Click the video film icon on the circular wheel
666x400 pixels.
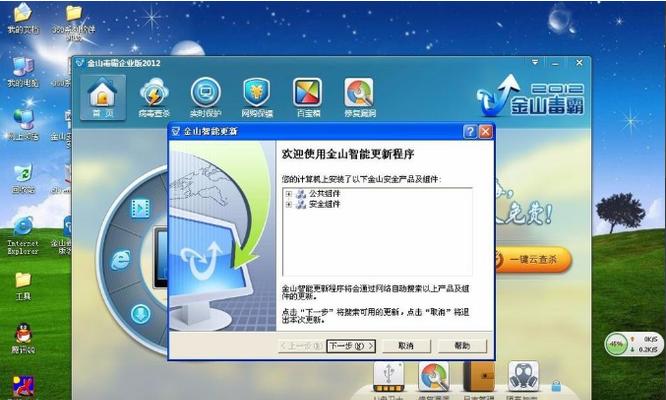click(x=141, y=208)
